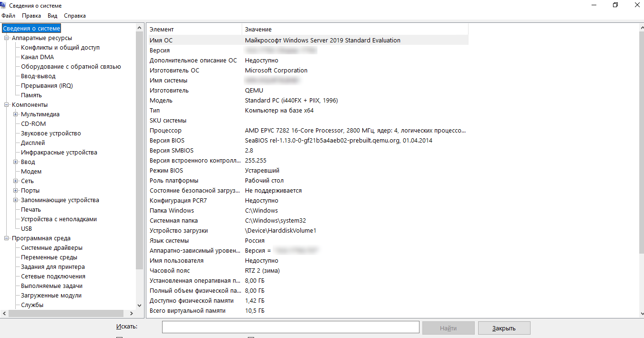Expand the Мультимедиа node
Screen dimensions: 644x338
(16, 114)
